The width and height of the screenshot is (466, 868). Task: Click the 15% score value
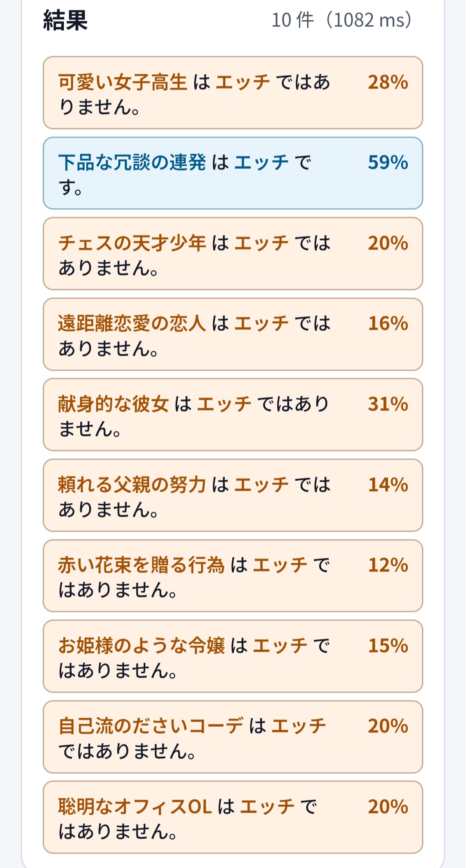coord(388,646)
